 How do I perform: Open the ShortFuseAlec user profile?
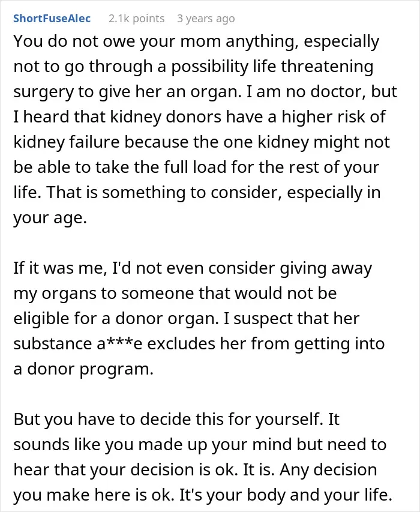tap(52, 19)
